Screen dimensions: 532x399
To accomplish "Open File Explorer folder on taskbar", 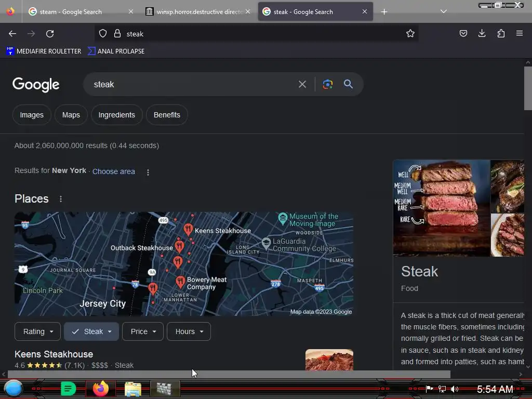I will (x=132, y=389).
